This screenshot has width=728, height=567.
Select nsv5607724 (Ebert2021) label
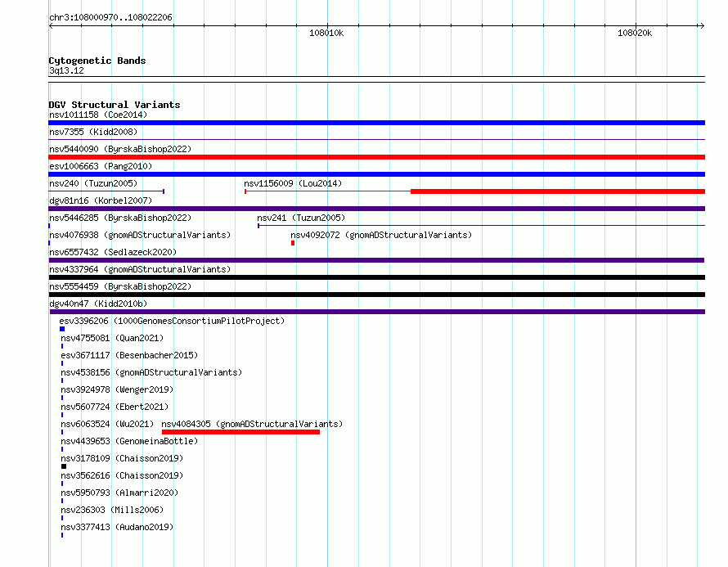115,407
